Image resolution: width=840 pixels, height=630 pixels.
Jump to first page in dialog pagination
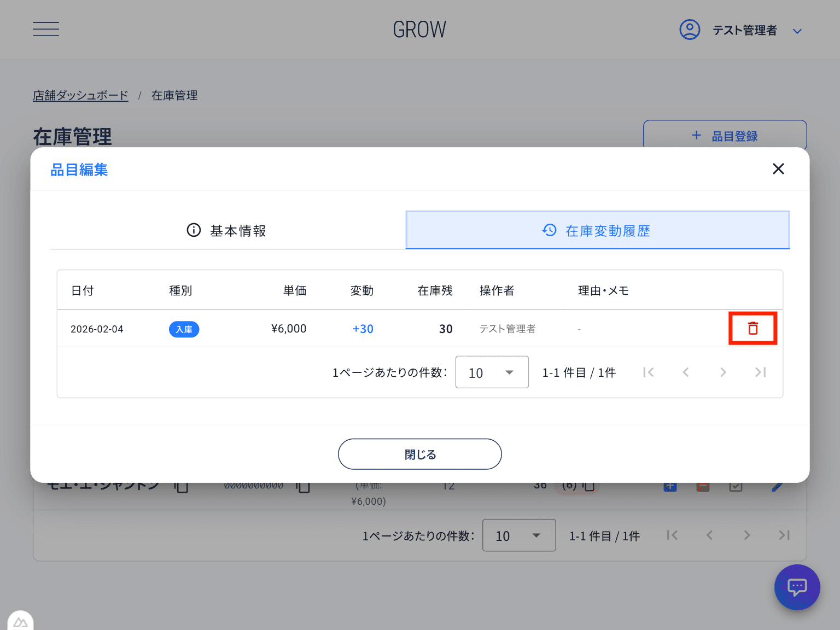click(649, 372)
